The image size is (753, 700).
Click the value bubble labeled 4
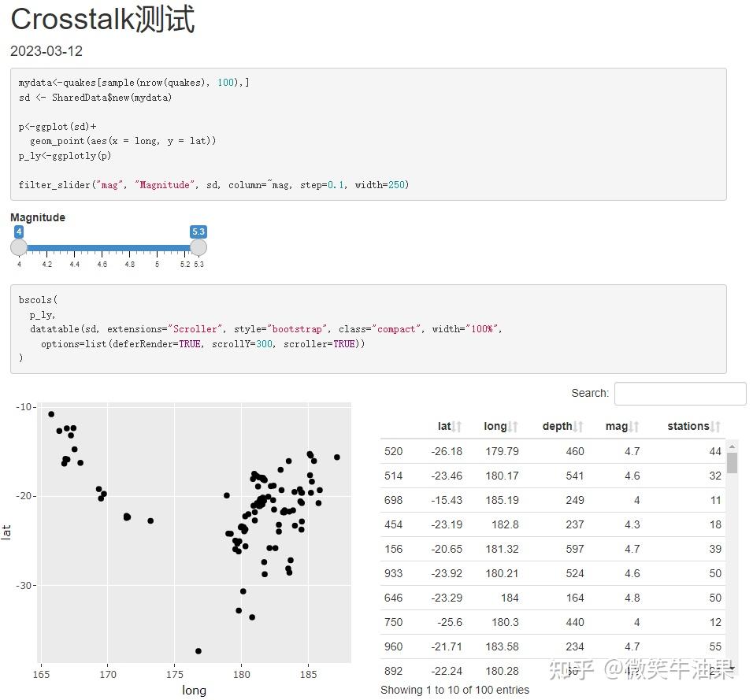[19, 231]
